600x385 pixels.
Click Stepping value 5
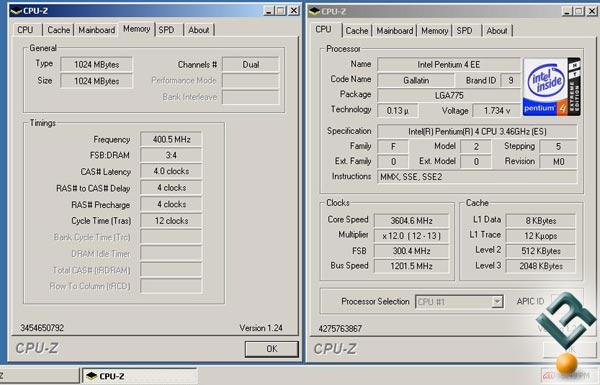click(558, 147)
